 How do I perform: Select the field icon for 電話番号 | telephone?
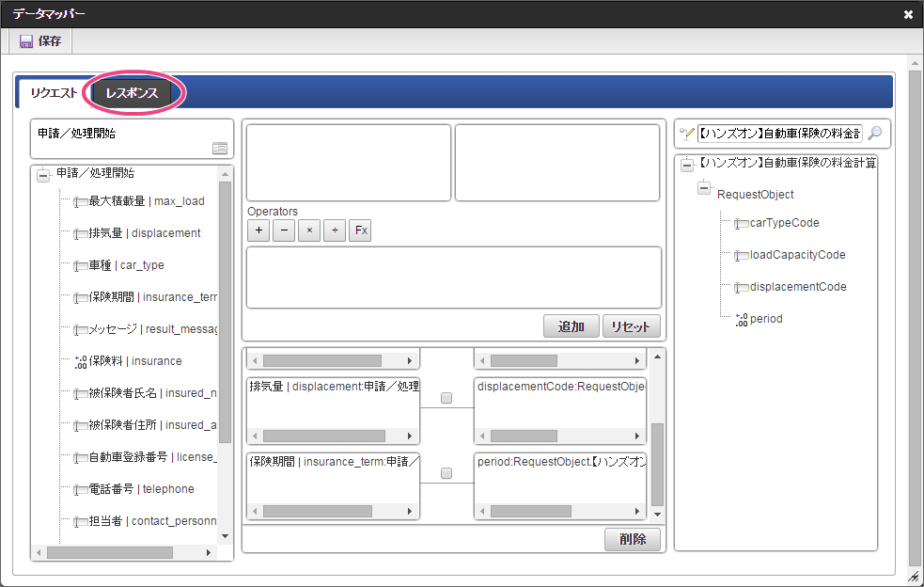[x=81, y=490]
